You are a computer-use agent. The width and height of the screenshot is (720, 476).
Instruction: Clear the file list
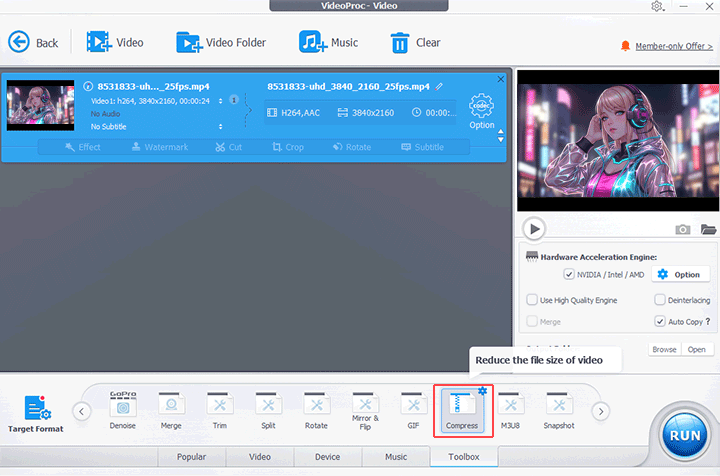click(415, 42)
